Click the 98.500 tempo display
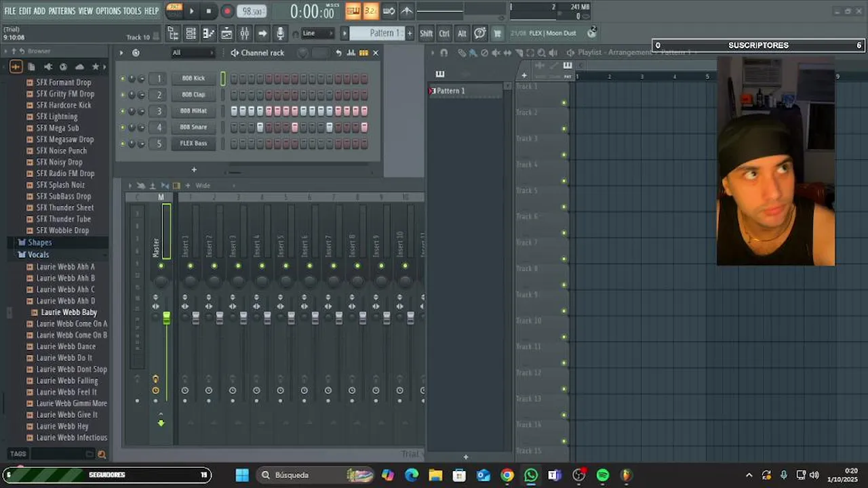The height and width of the screenshot is (488, 868). pyautogui.click(x=252, y=11)
